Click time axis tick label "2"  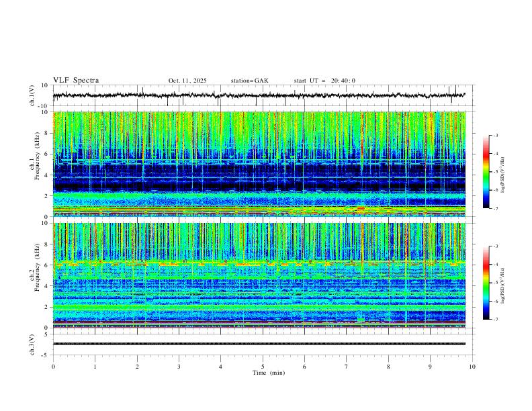pos(137,367)
